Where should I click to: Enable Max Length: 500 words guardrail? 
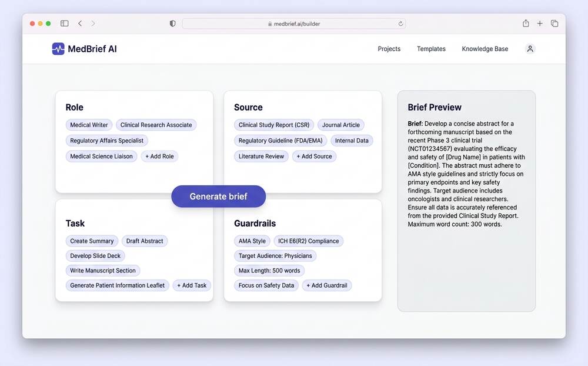(x=269, y=271)
